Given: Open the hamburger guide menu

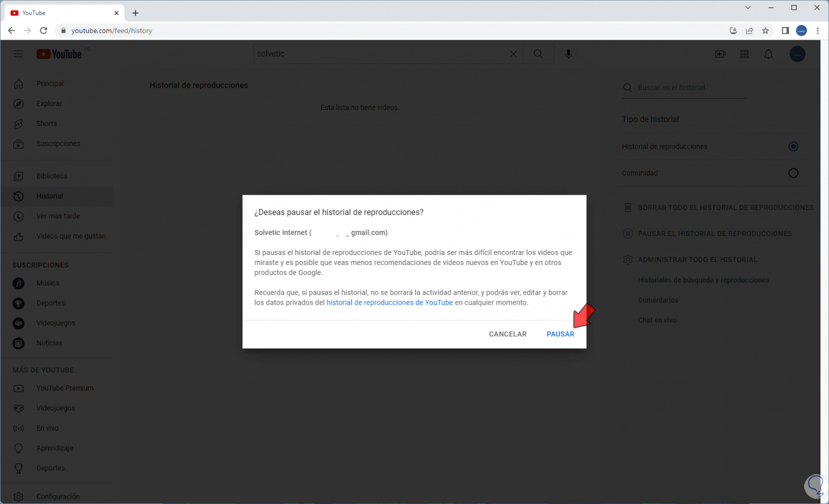Looking at the screenshot, I should pyautogui.click(x=19, y=54).
